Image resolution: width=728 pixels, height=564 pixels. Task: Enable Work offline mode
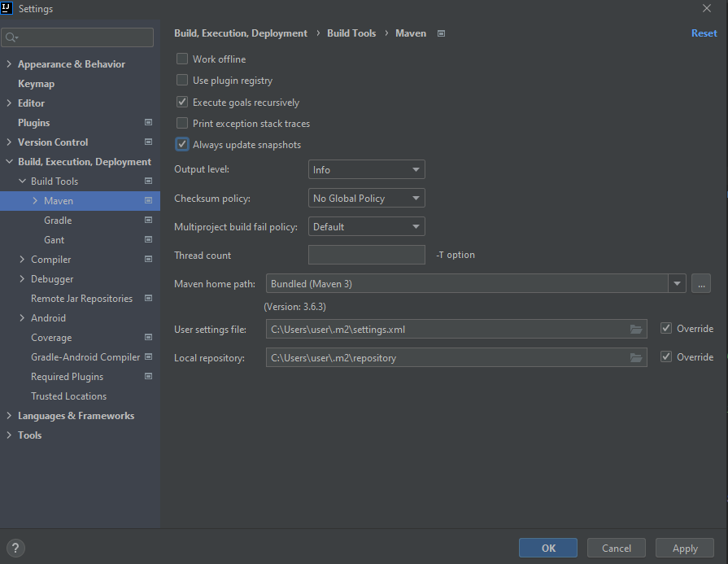tap(181, 59)
